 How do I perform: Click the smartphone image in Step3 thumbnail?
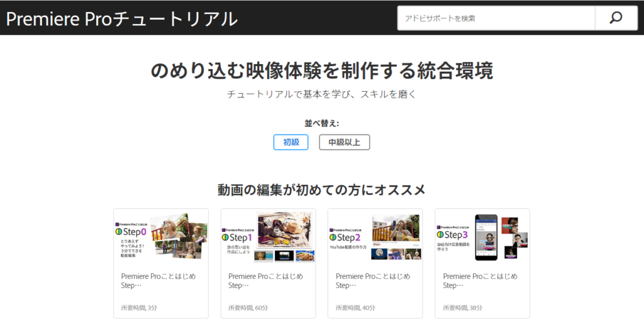pos(486,237)
